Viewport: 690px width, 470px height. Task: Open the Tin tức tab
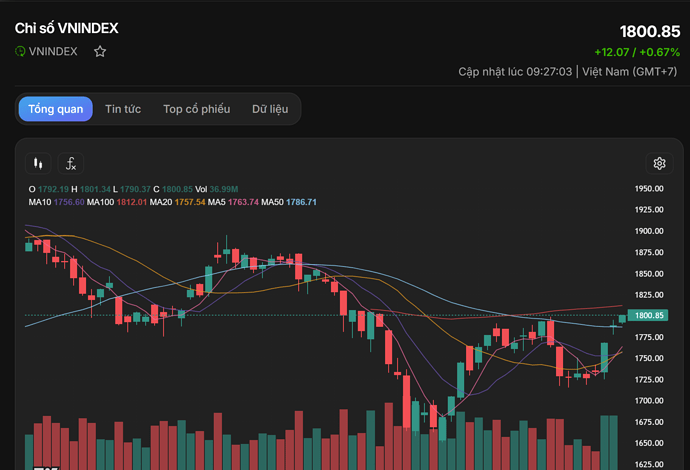coord(123,109)
